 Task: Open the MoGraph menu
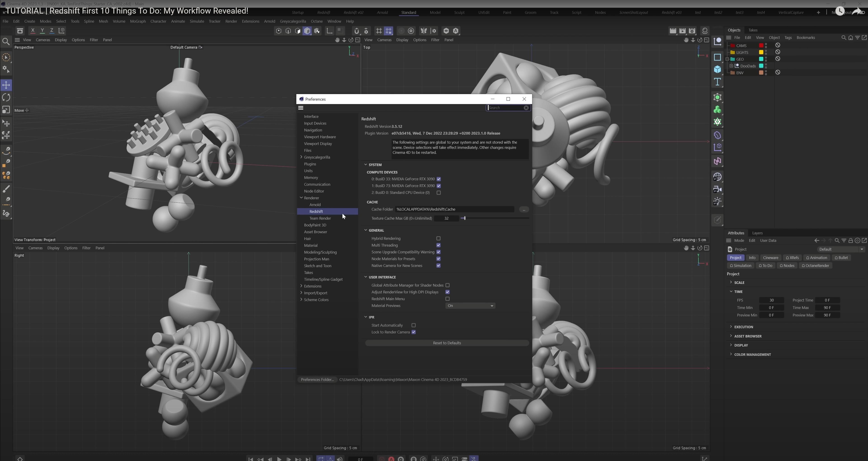(x=138, y=21)
